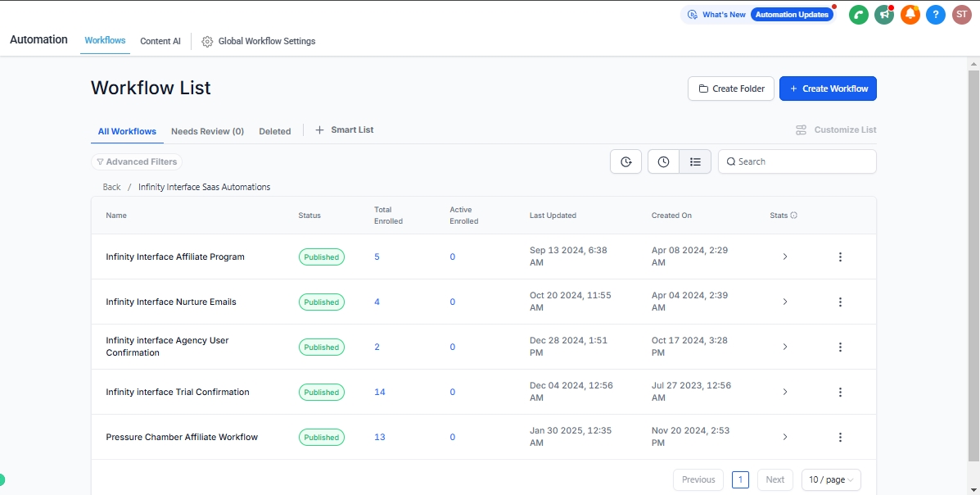This screenshot has height=495, width=980.
Task: Expand stats for Infinity Interface Affiliate Program
Action: pyautogui.click(x=784, y=257)
